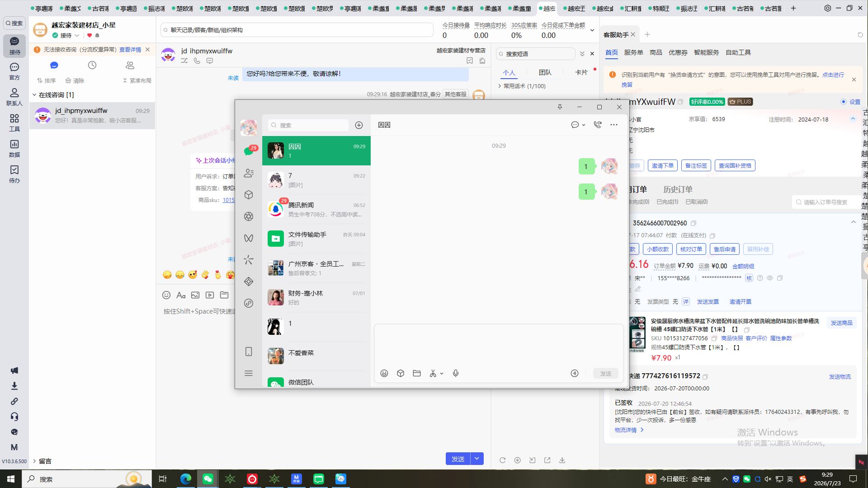Image resolution: width=868 pixels, height=488 pixels.
Task: Expand 常用话术 (1/100) group
Action: coord(500,86)
